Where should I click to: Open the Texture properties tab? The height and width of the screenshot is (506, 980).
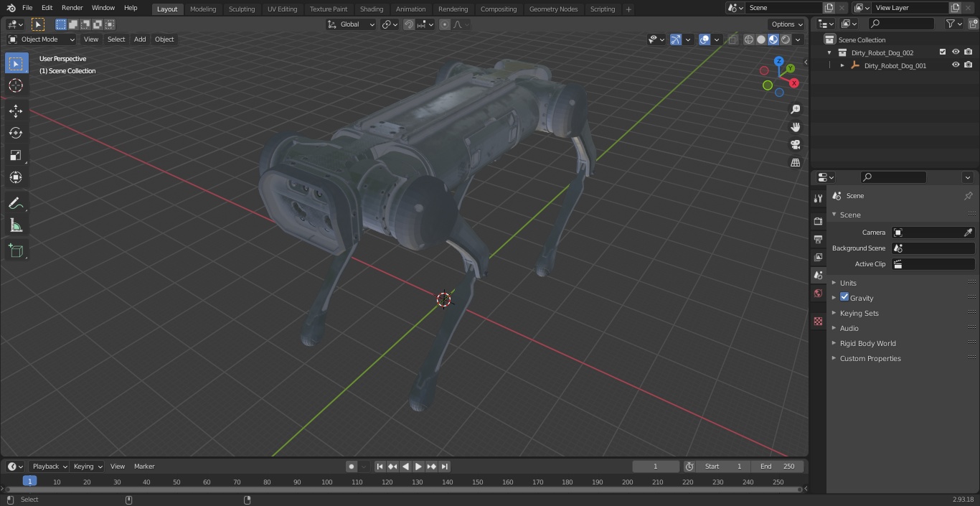818,321
